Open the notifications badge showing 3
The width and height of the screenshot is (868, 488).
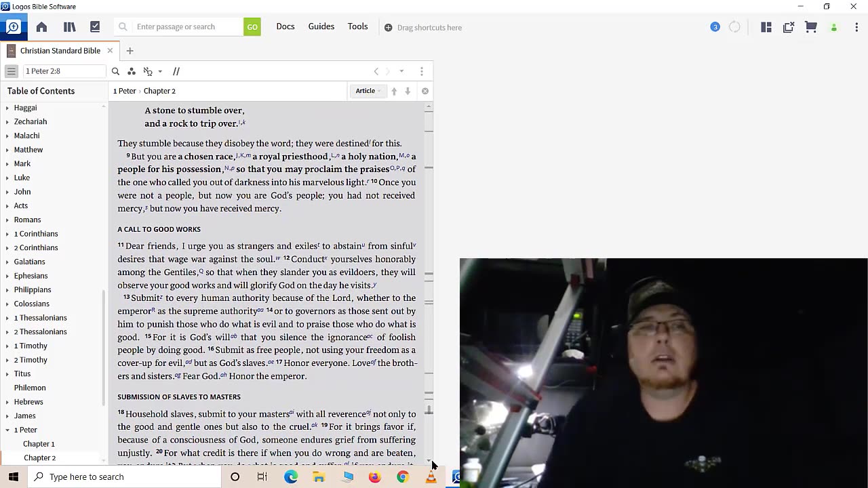tap(715, 27)
